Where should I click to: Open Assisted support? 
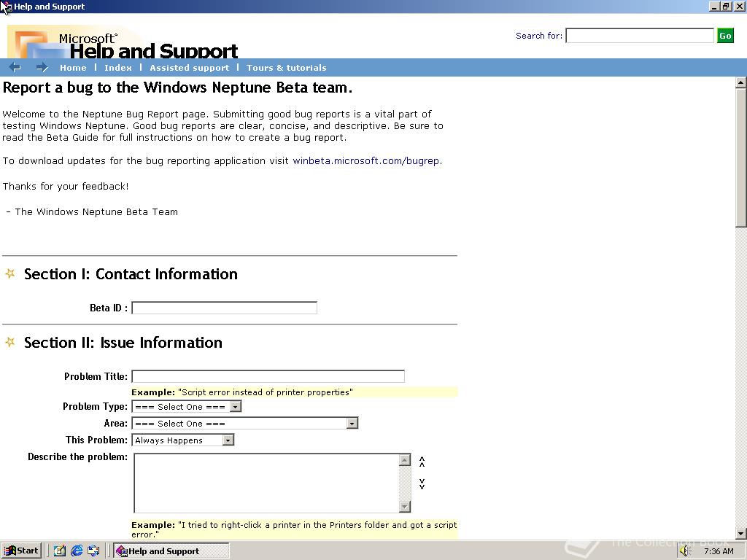[189, 68]
